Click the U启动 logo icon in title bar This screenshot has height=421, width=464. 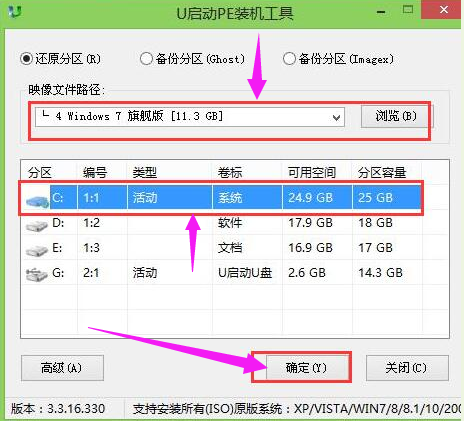tap(15, 12)
